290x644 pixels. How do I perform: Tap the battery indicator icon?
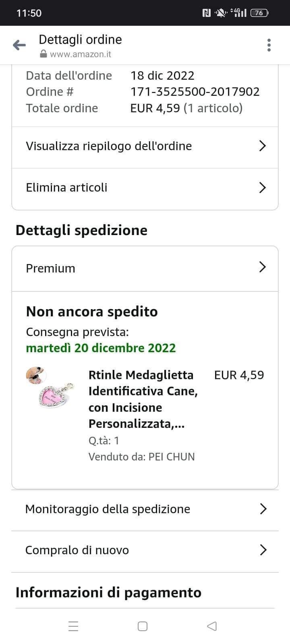(x=259, y=13)
